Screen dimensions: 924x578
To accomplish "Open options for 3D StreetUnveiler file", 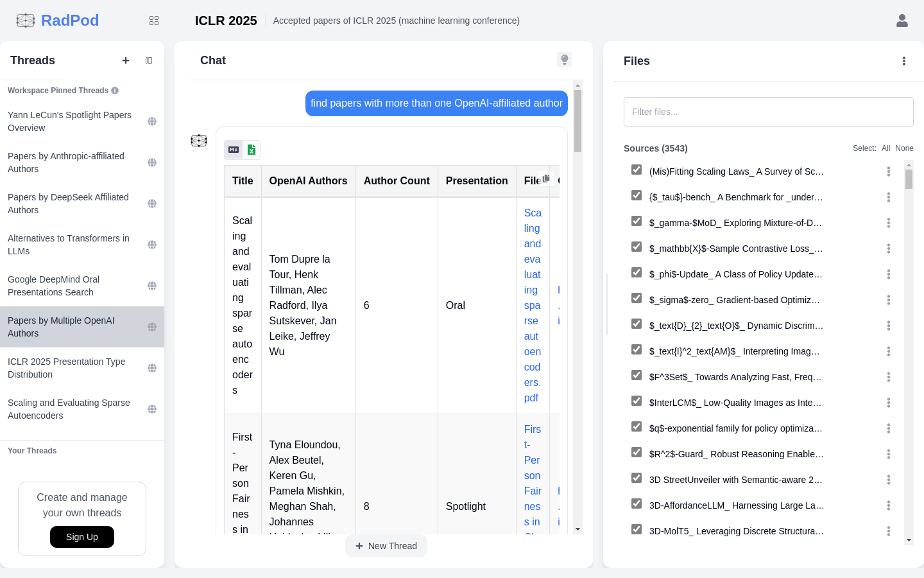I will (889, 480).
